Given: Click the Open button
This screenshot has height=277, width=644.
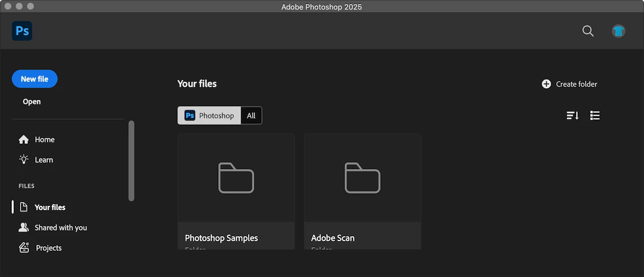Looking at the screenshot, I should point(32,101).
